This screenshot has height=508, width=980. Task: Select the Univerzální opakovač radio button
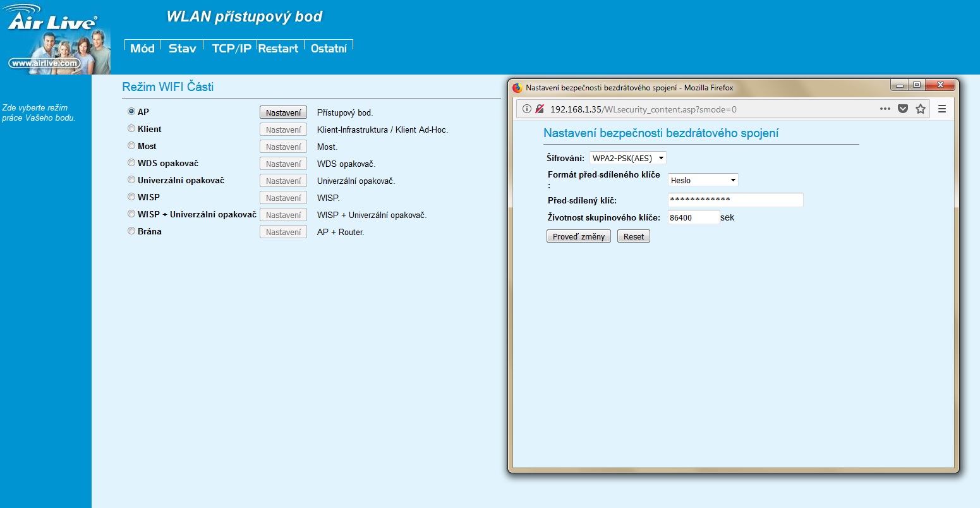click(131, 179)
